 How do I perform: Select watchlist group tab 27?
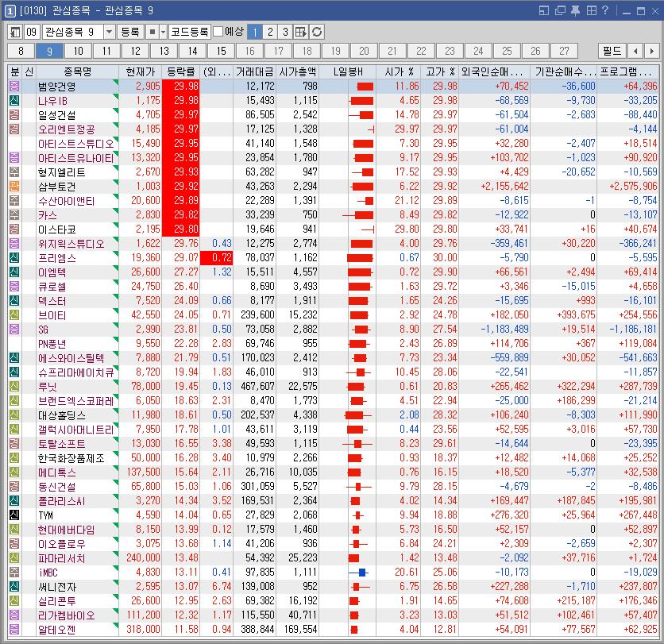[564, 52]
